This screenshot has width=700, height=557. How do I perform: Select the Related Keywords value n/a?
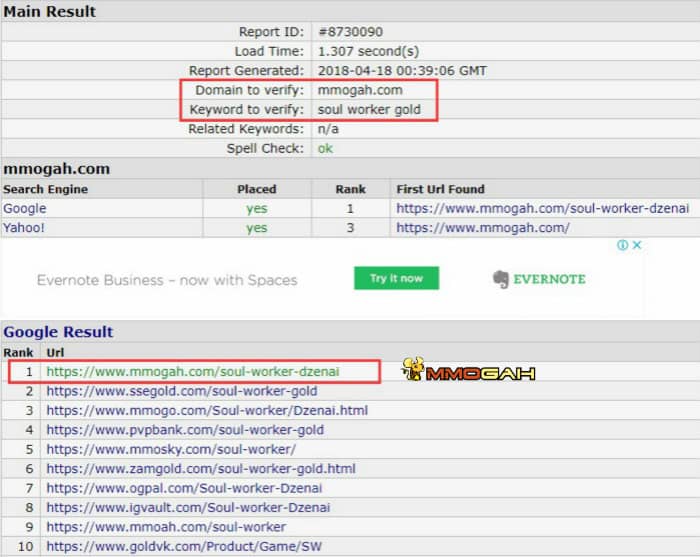pos(328,129)
